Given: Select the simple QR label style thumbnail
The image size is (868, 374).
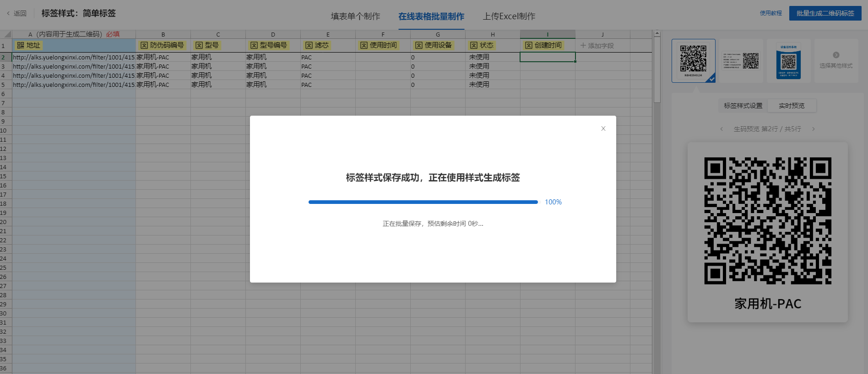Looking at the screenshot, I should (x=693, y=61).
